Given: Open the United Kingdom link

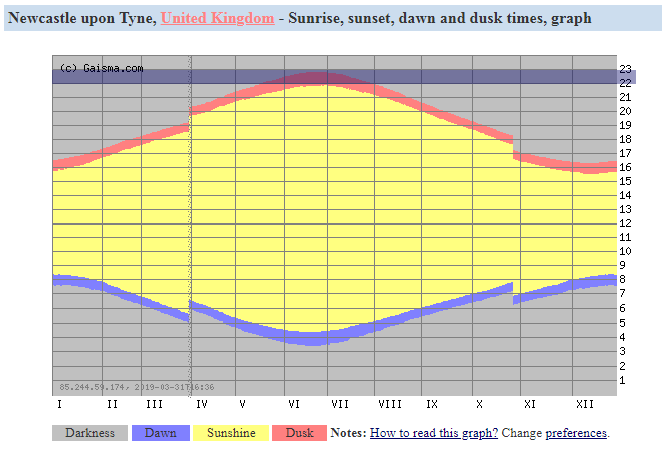Looking at the screenshot, I should [x=217, y=18].
